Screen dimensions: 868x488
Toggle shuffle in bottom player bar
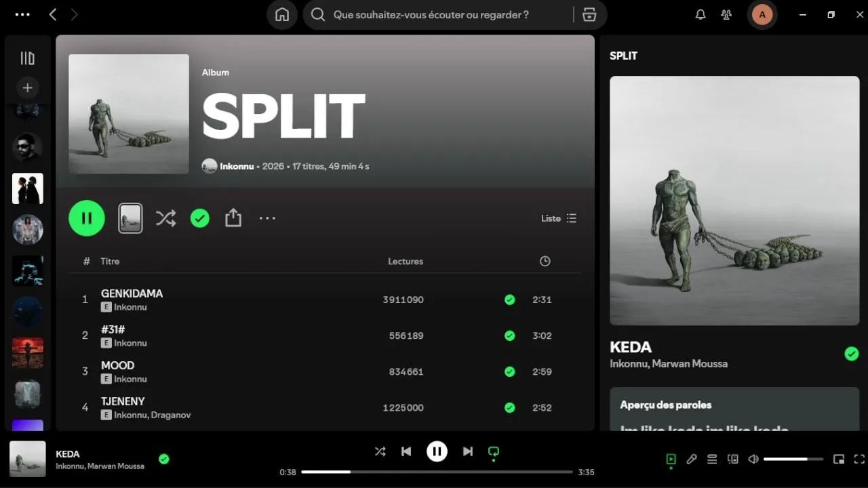(380, 451)
